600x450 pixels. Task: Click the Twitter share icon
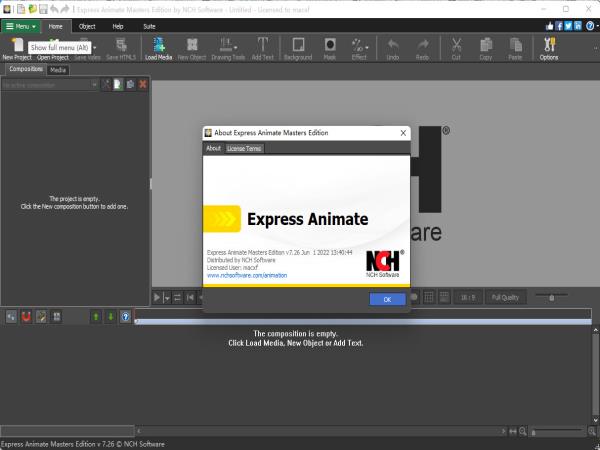pyautogui.click(x=568, y=26)
